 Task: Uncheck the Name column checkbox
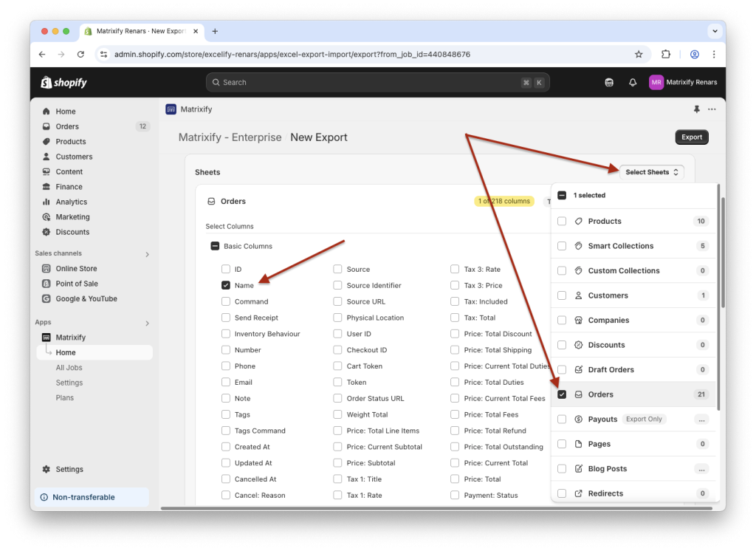point(227,285)
